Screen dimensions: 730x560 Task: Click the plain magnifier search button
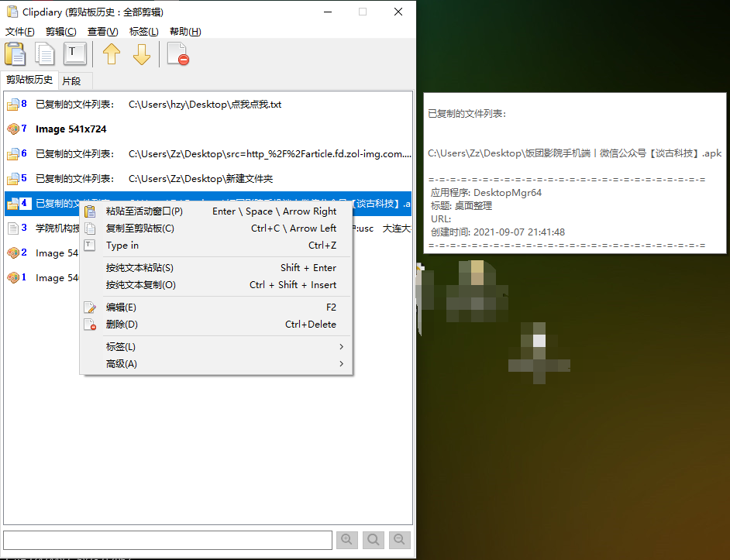point(373,539)
